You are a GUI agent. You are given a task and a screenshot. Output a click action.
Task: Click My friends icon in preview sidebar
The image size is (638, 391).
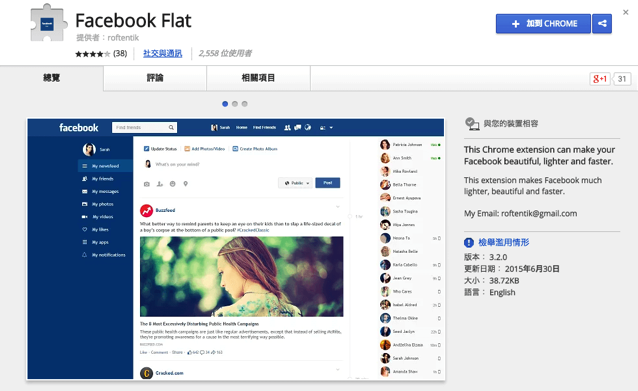point(85,179)
